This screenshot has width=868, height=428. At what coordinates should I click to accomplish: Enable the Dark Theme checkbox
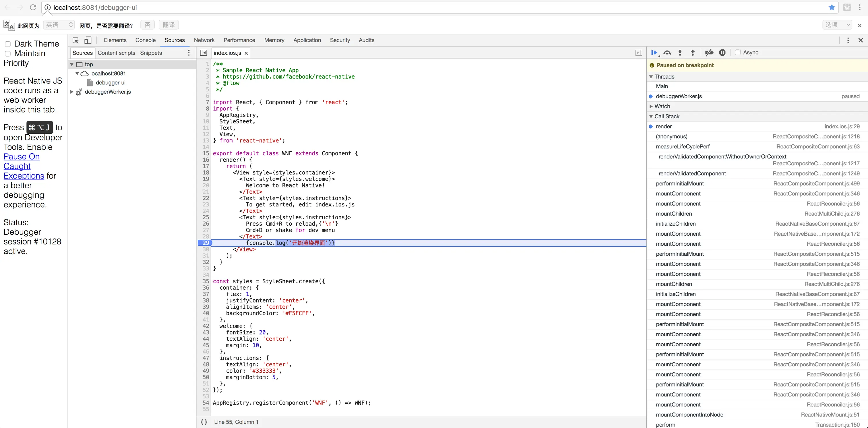pos(8,44)
